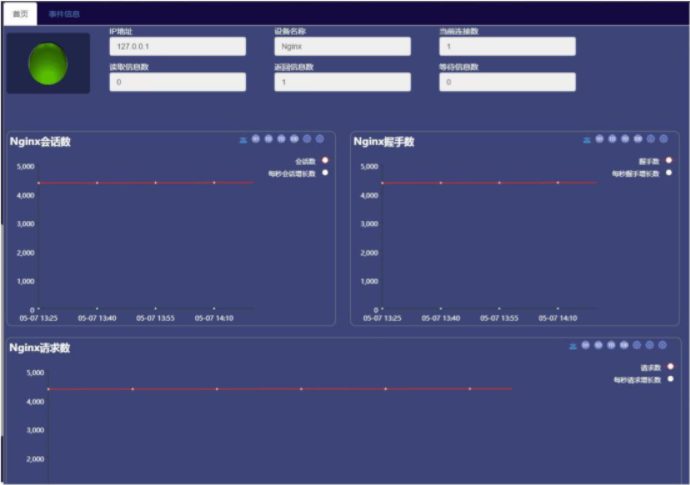Click the IP地址 field showing 127.0.0.1
The width and height of the screenshot is (690, 485).
(178, 46)
